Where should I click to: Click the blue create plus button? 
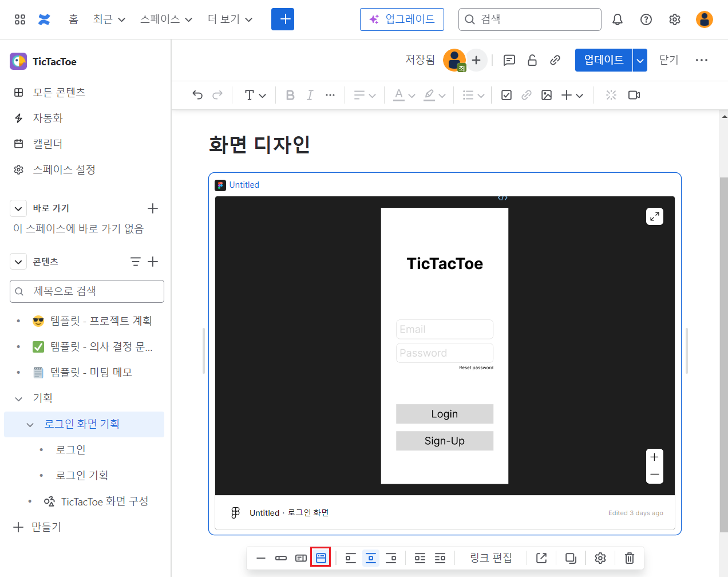[x=283, y=19]
